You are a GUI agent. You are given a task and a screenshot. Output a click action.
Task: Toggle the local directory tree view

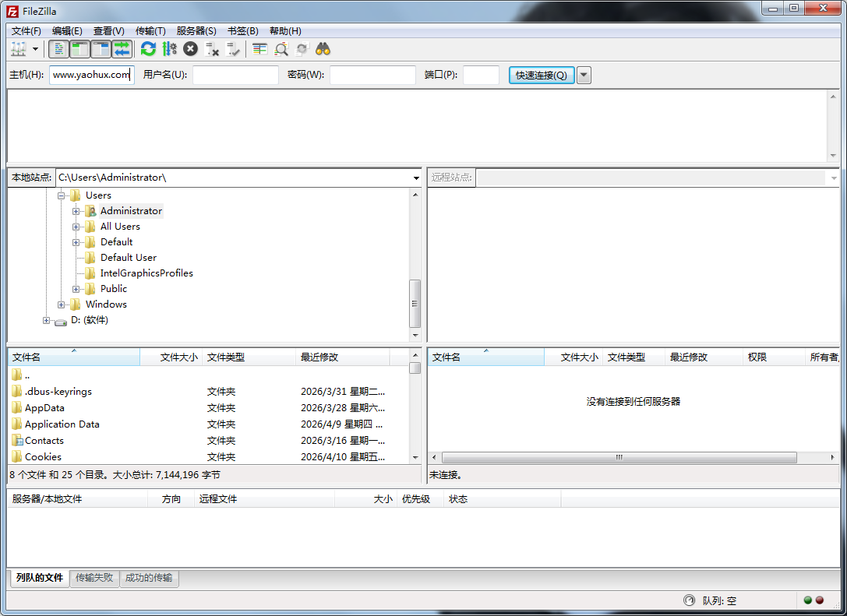point(79,48)
